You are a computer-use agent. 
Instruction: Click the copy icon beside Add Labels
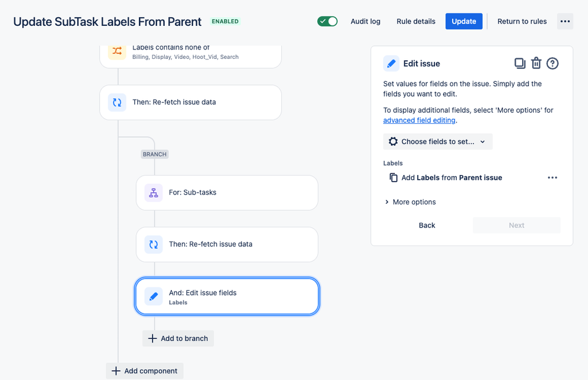point(393,177)
